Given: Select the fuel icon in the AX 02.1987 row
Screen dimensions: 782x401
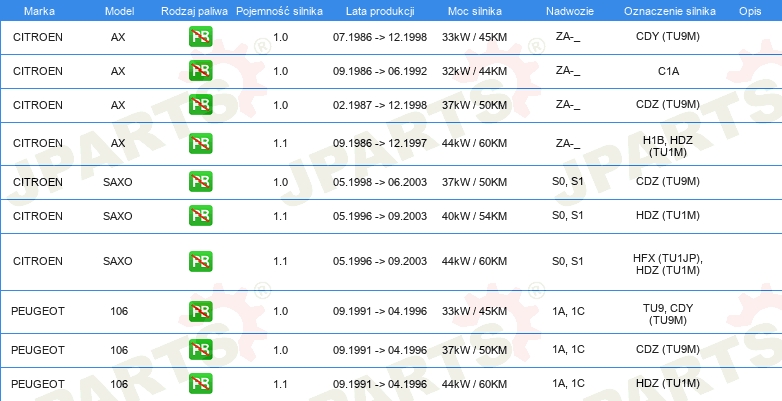Looking at the screenshot, I should pyautogui.click(x=200, y=105).
